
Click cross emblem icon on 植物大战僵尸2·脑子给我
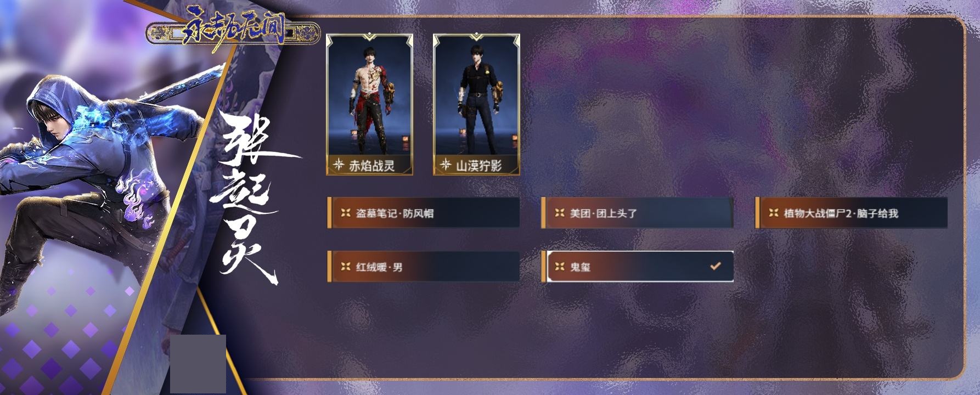click(x=774, y=213)
